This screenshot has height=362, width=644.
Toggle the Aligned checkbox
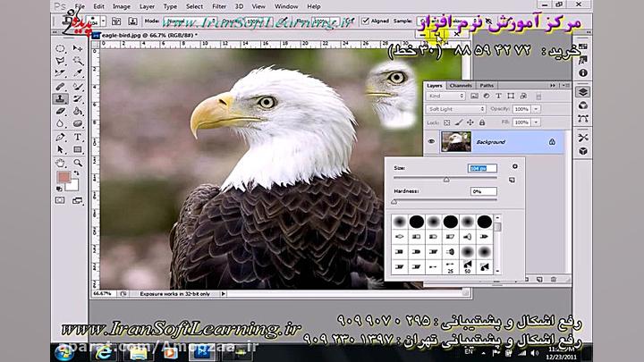coord(365,21)
